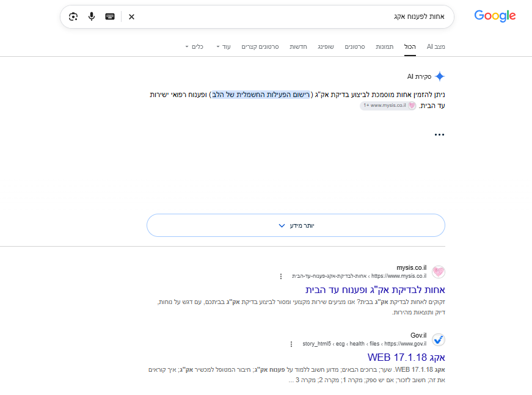Open the סרטונים קצרים (Short videos) tab
The height and width of the screenshot is (395, 532).
260,47
